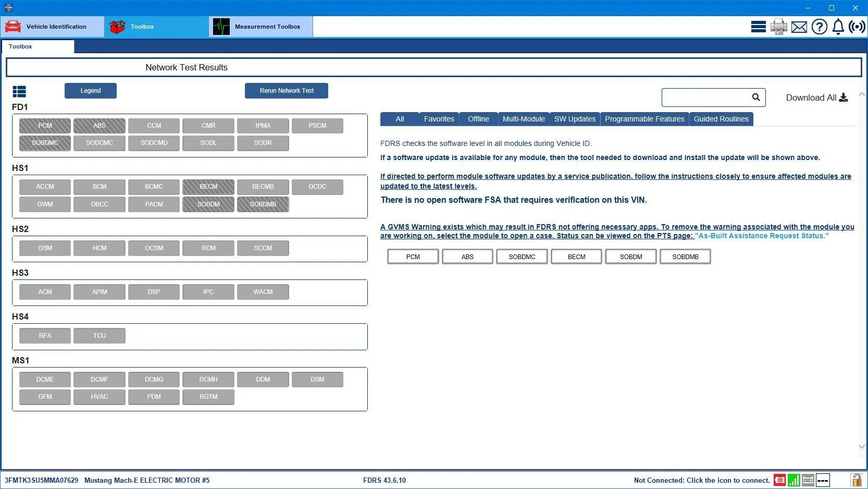Screen dimensions: 868x489
Task: Select the hatched PCM module in FD1
Action: click(45, 126)
